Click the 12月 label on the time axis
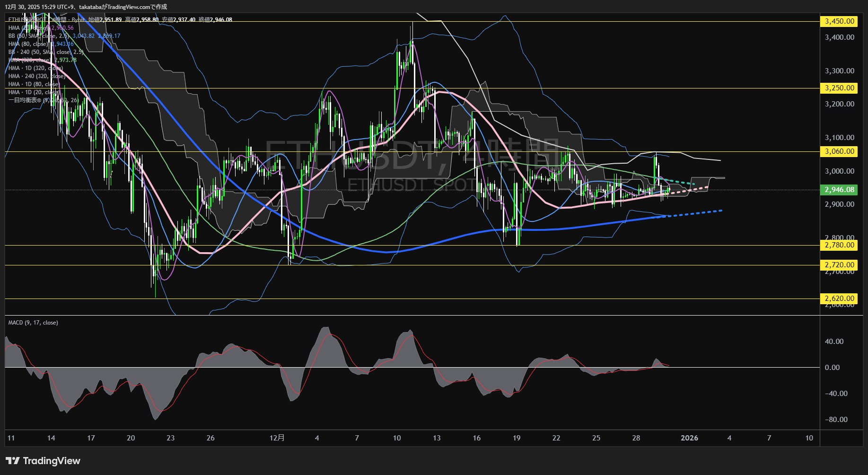 click(277, 438)
